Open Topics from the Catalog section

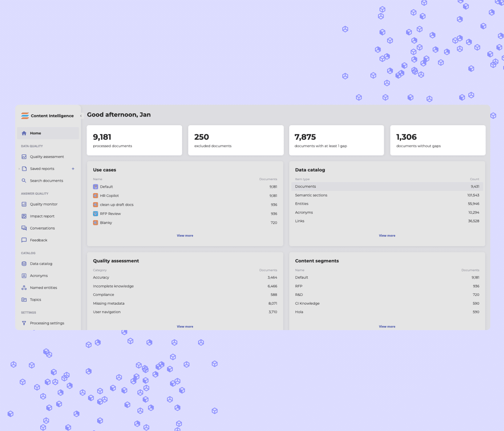(35, 300)
